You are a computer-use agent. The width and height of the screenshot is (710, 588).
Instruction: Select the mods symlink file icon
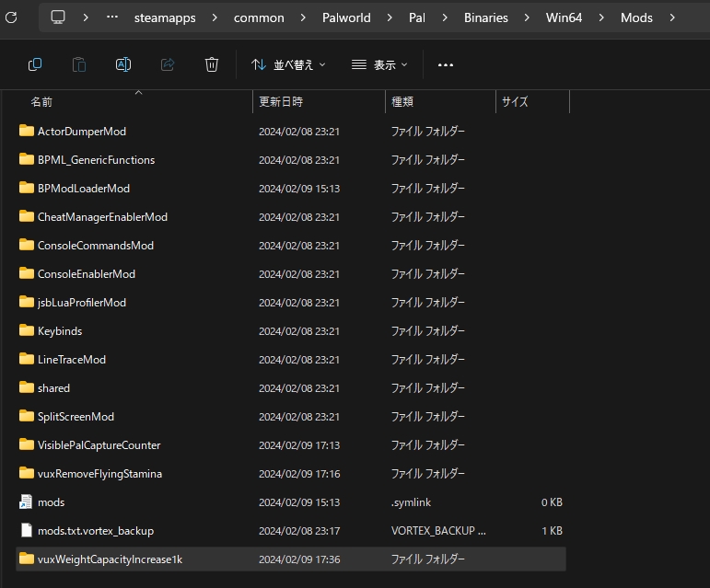[26, 502]
